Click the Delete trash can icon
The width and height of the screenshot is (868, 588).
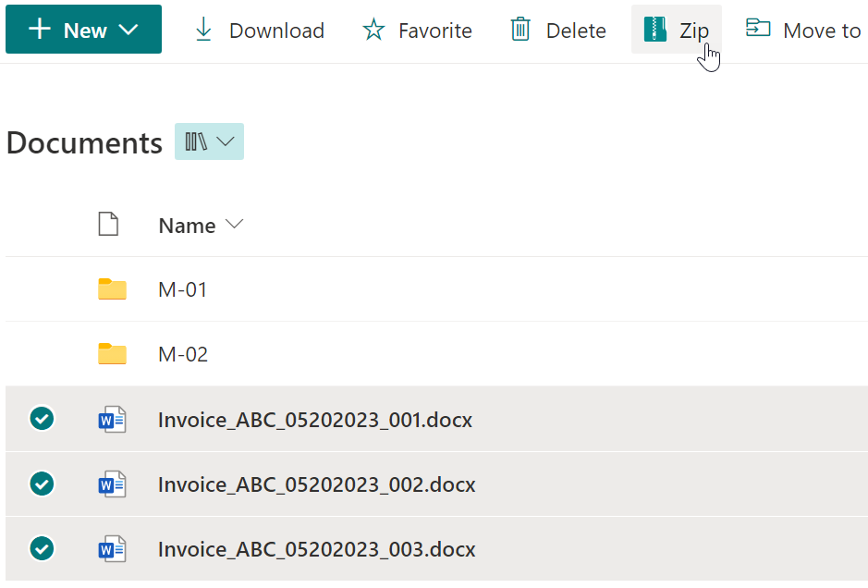click(521, 30)
